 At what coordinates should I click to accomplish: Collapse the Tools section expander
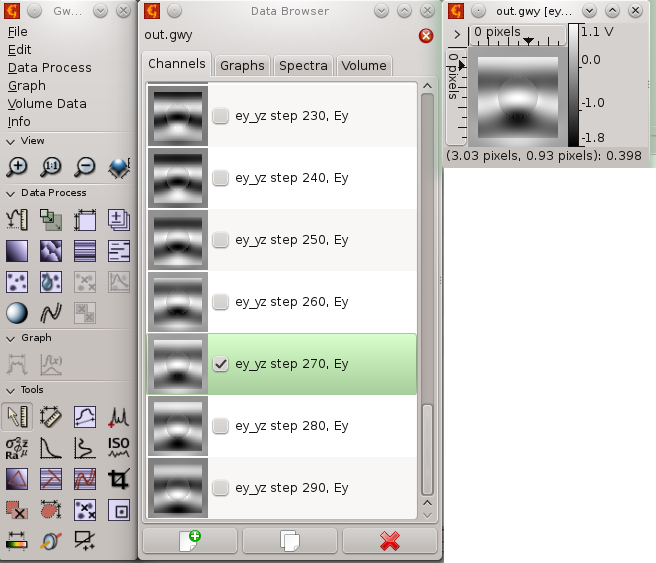pos(11,390)
